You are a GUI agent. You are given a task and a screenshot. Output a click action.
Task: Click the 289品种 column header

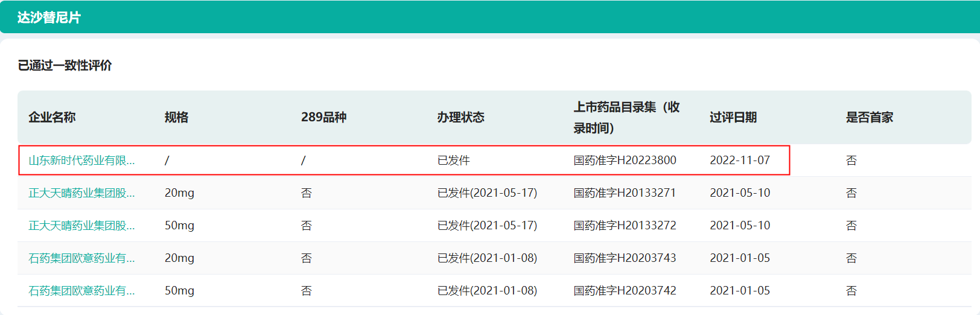323,117
